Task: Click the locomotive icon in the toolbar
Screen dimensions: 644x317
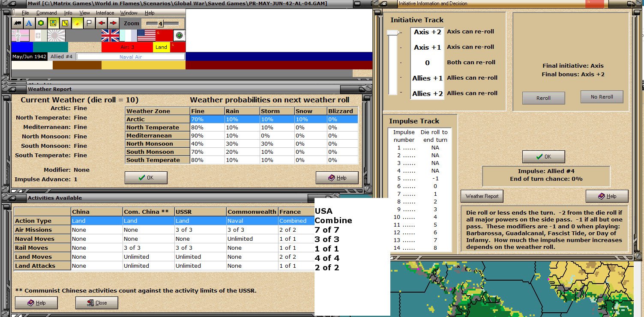Action: pos(18,23)
